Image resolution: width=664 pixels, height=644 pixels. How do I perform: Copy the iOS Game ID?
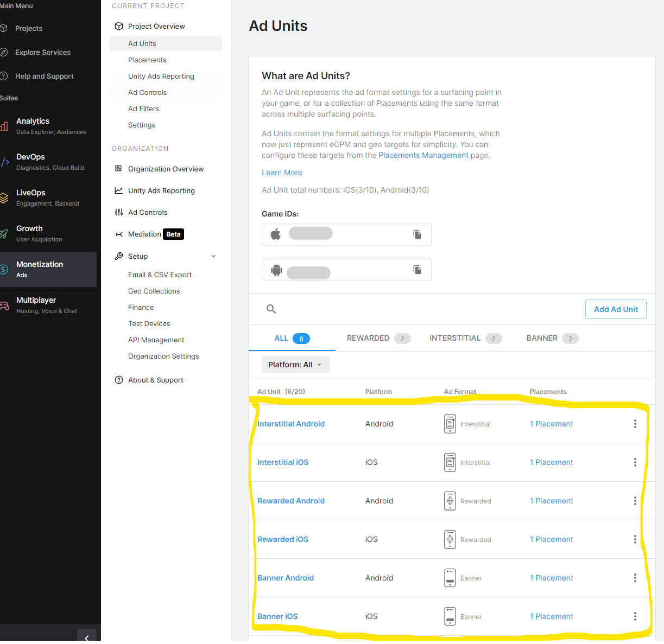pyautogui.click(x=418, y=234)
